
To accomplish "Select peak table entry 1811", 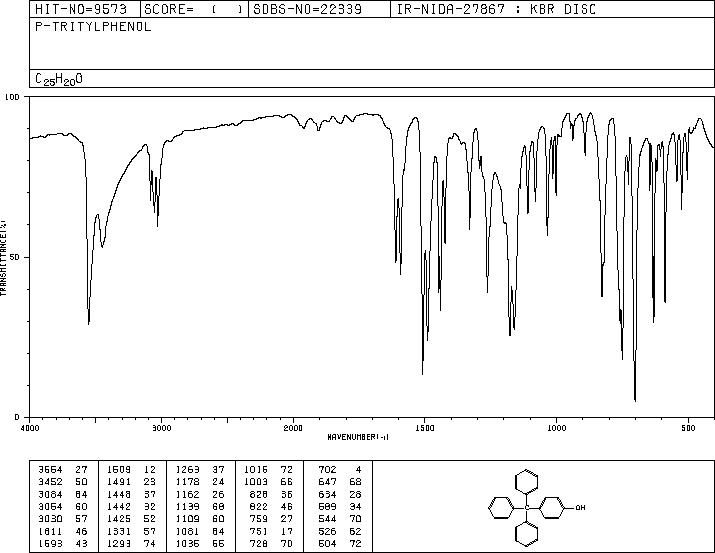I will (50, 531).
